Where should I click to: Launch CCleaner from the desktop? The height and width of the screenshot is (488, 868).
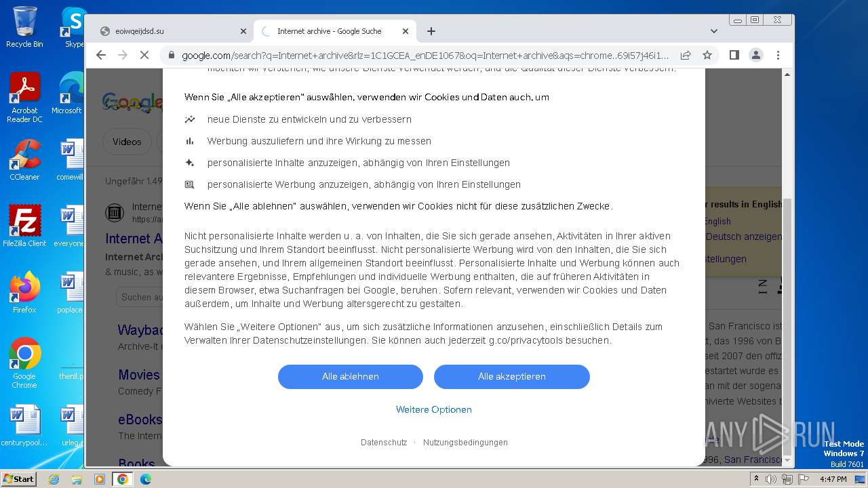click(x=24, y=160)
